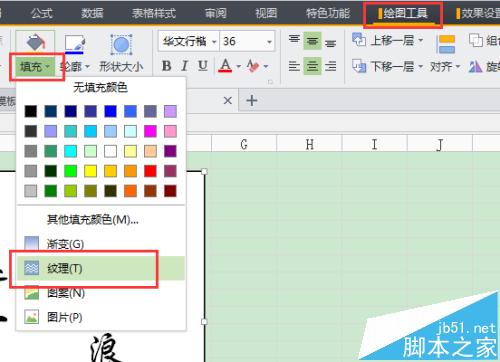Expand the font color dropdown arrow
Screen dimensions: 500x362
tap(239, 66)
